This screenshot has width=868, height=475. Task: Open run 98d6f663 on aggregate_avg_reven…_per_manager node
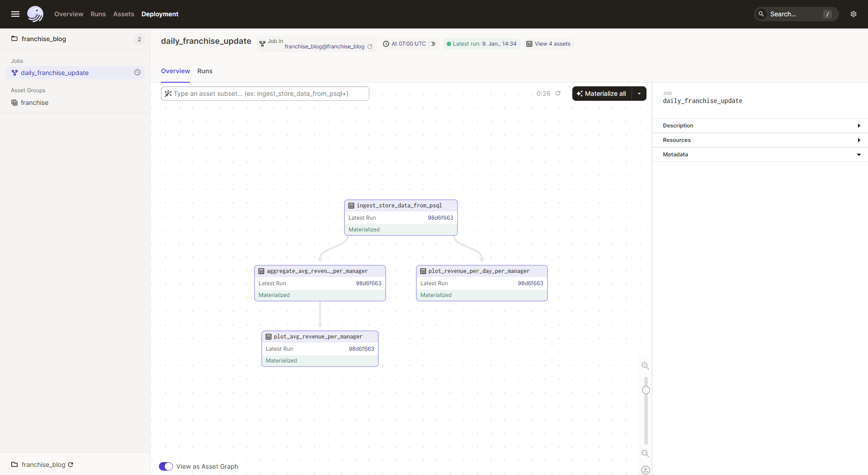point(368,283)
